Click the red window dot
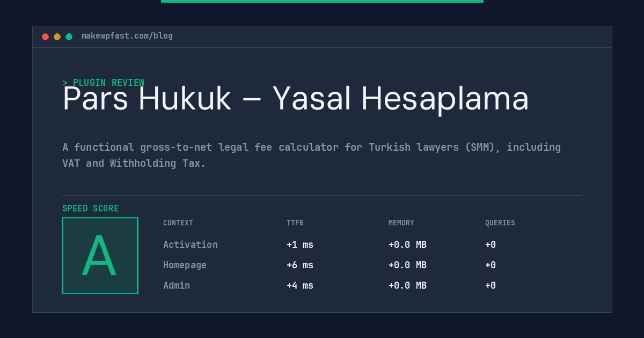The height and width of the screenshot is (338, 644). click(45, 36)
